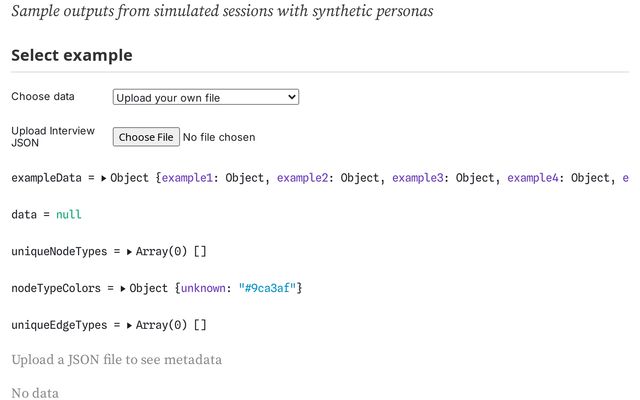The width and height of the screenshot is (640, 400).
Task: Click the uniqueEdgeTypes Array(0) label
Action: click(x=160, y=325)
